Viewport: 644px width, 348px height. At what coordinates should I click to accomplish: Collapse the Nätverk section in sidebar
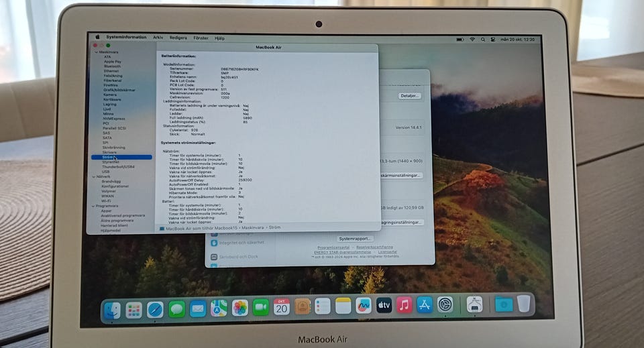tap(94, 176)
